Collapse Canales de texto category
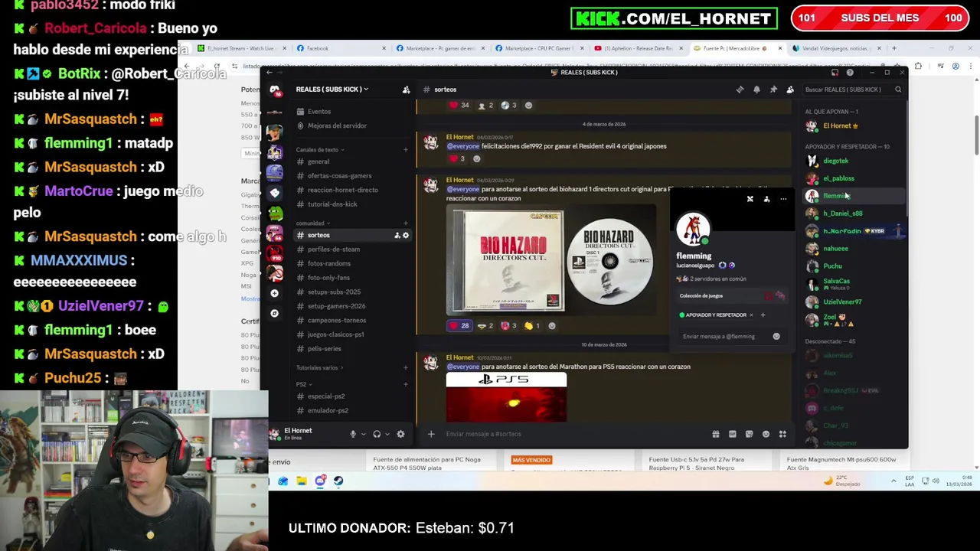This screenshot has height=551, width=980. pyautogui.click(x=320, y=150)
